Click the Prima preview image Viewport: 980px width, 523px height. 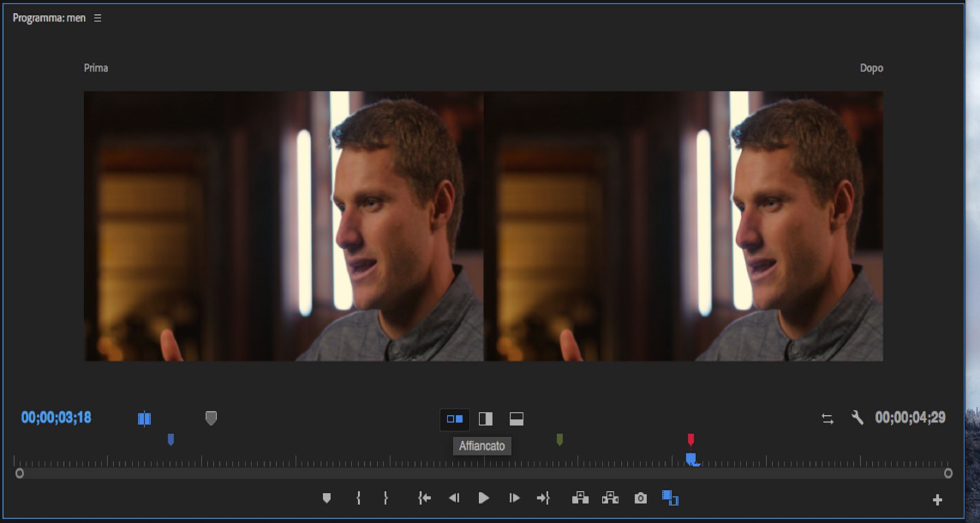click(x=284, y=226)
